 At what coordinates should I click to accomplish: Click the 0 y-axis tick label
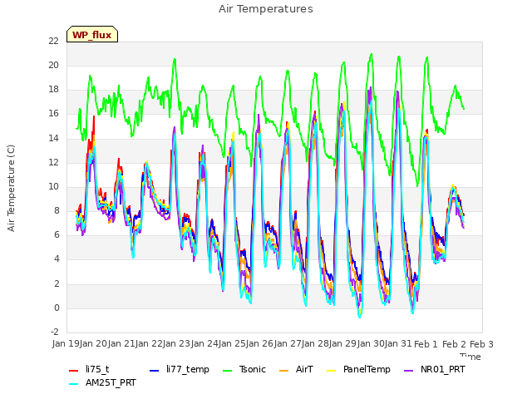pos(57,308)
